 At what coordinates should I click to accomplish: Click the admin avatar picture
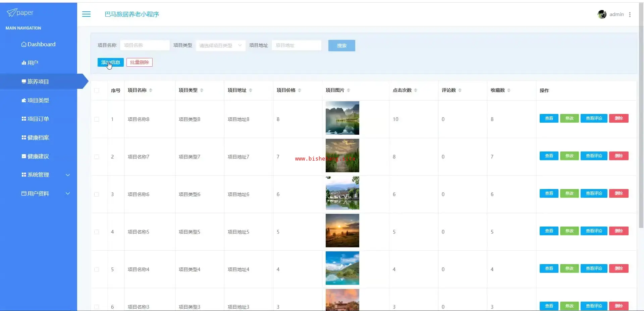pos(602,14)
